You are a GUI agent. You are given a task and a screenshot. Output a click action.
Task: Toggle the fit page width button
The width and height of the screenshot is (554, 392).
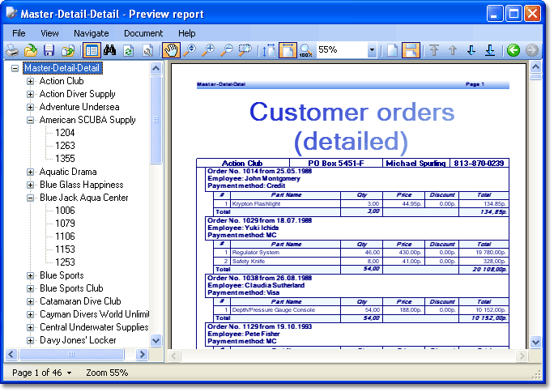pyautogui.click(x=288, y=50)
